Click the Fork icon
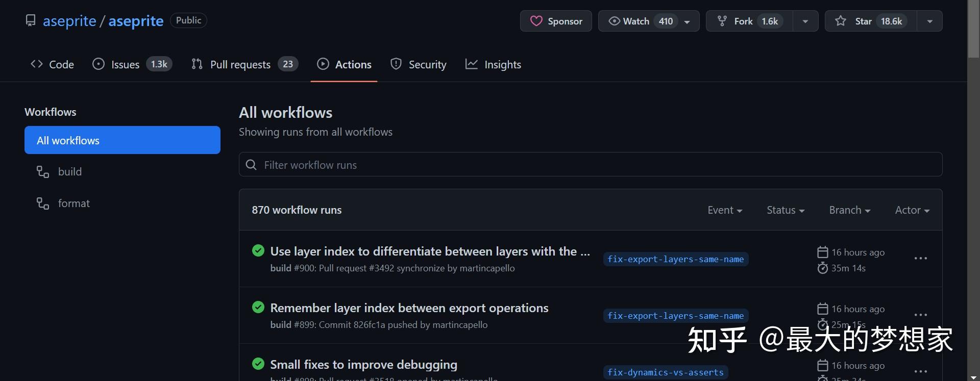 [x=722, y=21]
